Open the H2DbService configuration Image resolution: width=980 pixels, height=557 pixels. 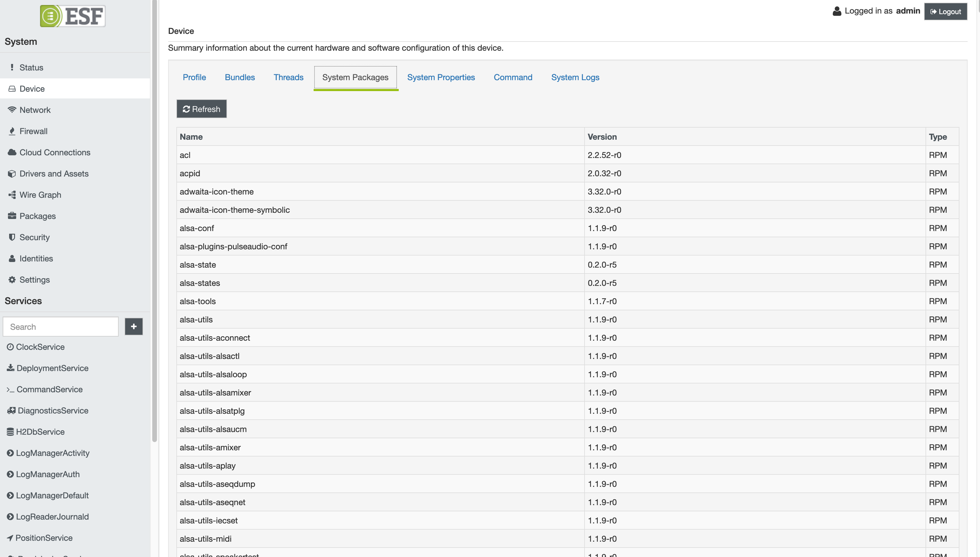click(40, 431)
